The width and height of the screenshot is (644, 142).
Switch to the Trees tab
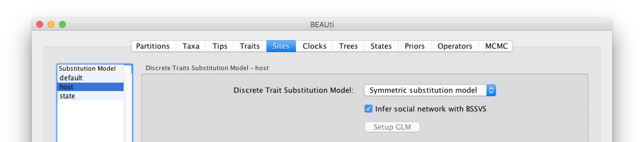[348, 46]
